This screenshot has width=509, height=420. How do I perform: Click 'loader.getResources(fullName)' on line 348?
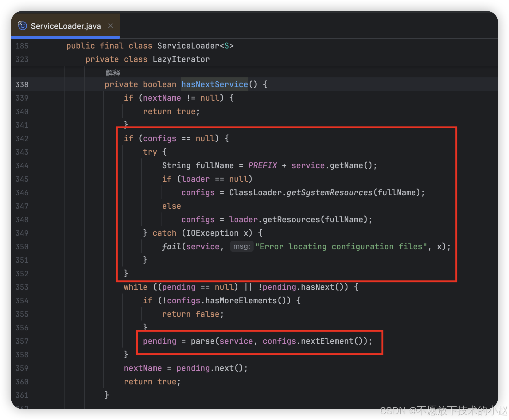coord(298,220)
